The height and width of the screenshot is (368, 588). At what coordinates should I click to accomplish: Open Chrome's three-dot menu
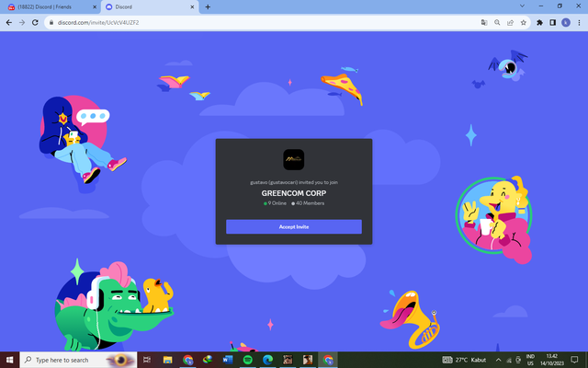579,22
